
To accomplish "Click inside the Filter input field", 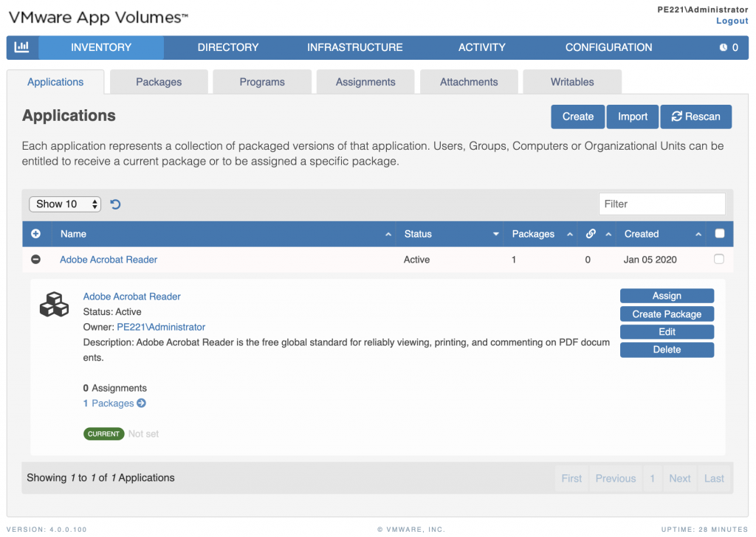I will click(x=661, y=204).
